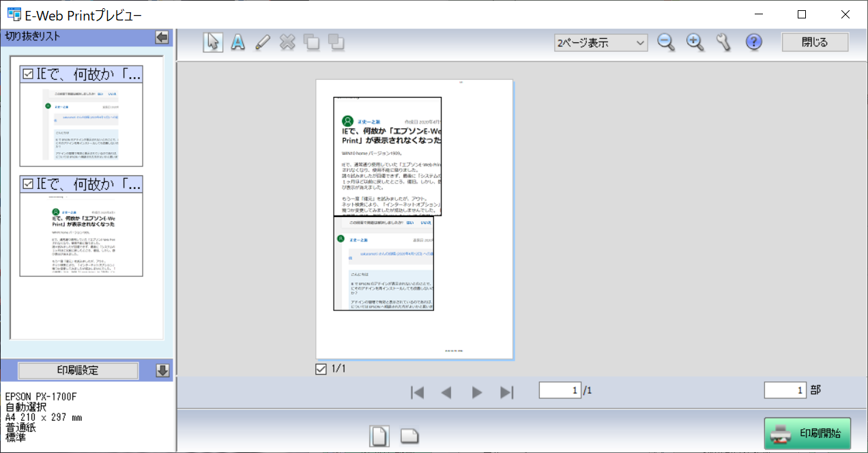Click the 普通紙 paper type text
This screenshot has height=453, width=868.
click(x=20, y=427)
